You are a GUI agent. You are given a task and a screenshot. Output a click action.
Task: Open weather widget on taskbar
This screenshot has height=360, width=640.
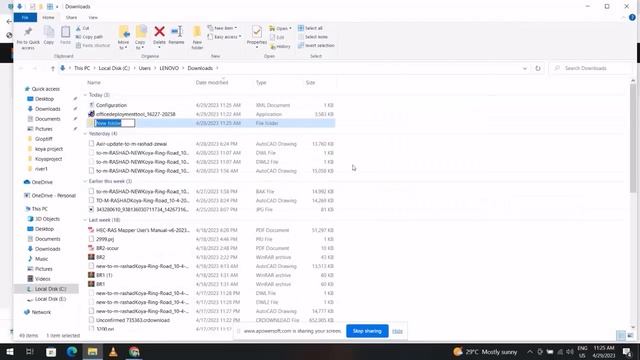(x=485, y=351)
